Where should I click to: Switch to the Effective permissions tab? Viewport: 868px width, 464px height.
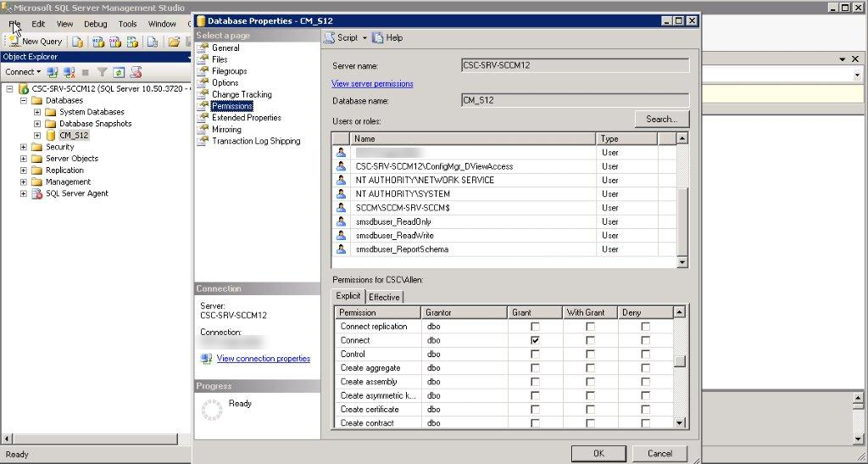384,297
